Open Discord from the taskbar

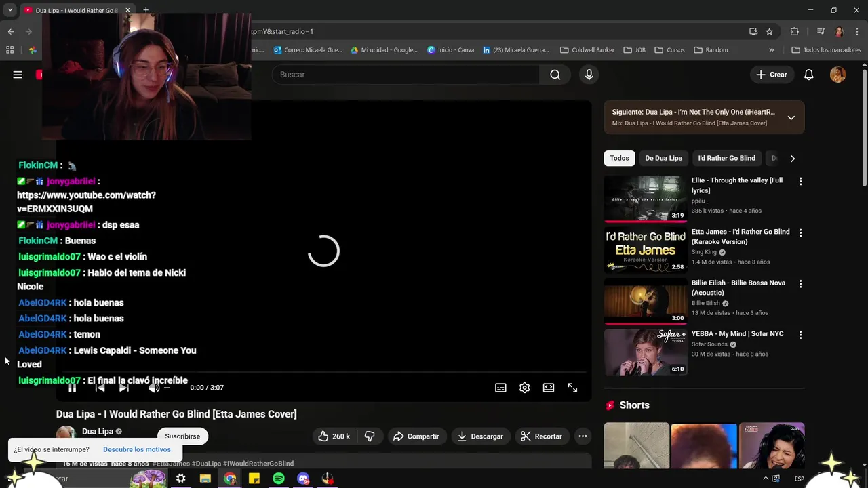pos(302,479)
